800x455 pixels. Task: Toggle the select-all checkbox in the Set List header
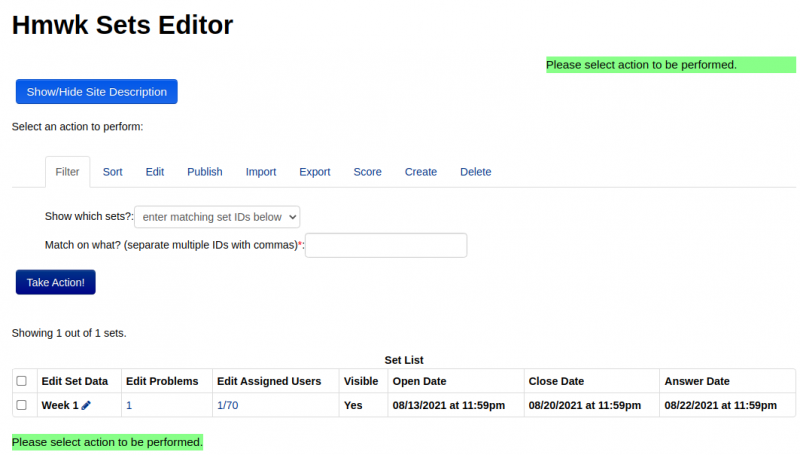(x=21, y=381)
